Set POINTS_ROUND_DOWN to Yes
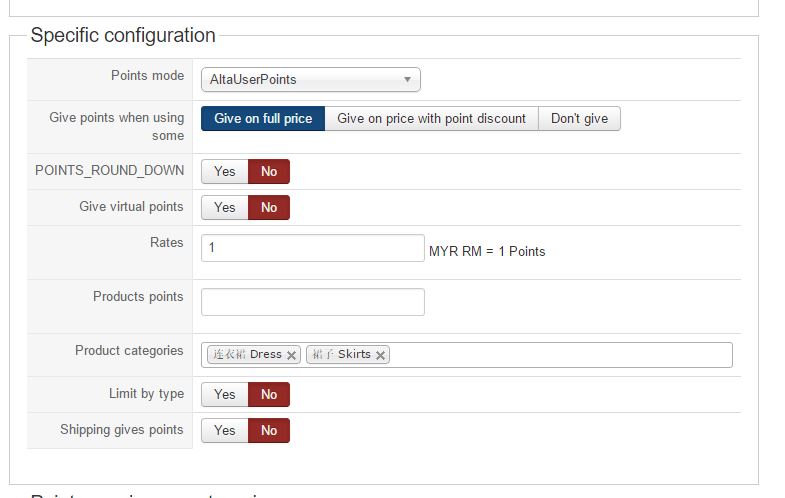This screenshot has height=498, width=785. tap(225, 171)
